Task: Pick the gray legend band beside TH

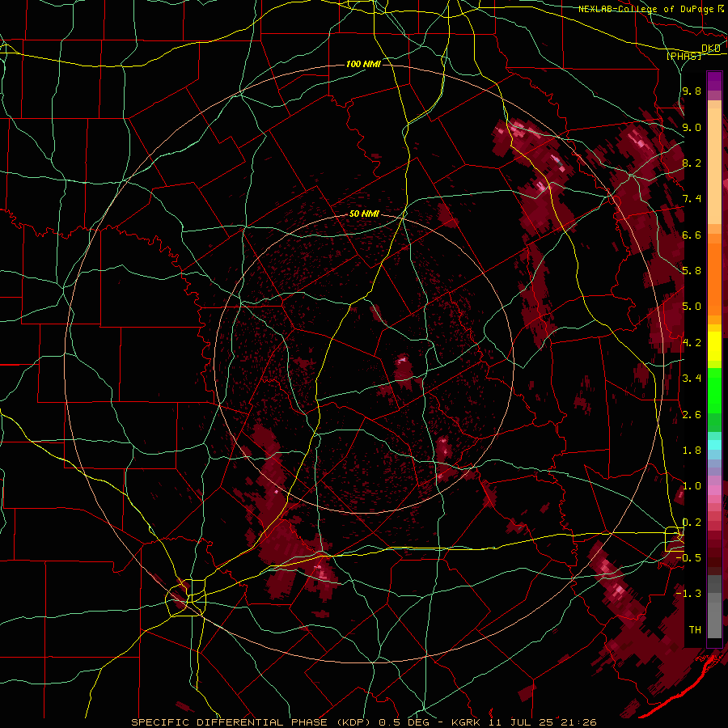Action: (x=714, y=622)
